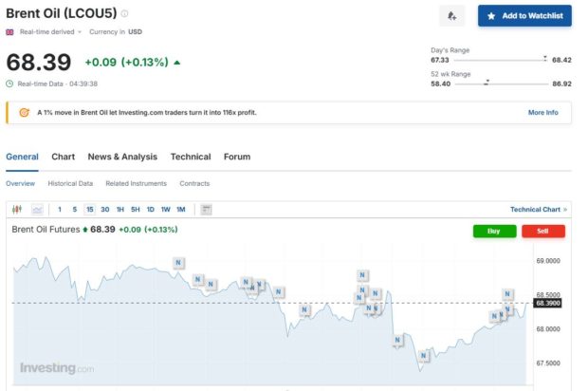Open the chart news display icon
The image size is (588, 391).
click(x=206, y=209)
